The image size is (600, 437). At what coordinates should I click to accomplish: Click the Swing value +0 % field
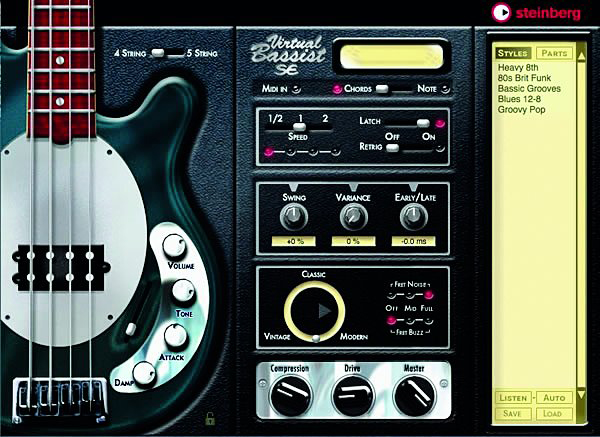coord(293,241)
